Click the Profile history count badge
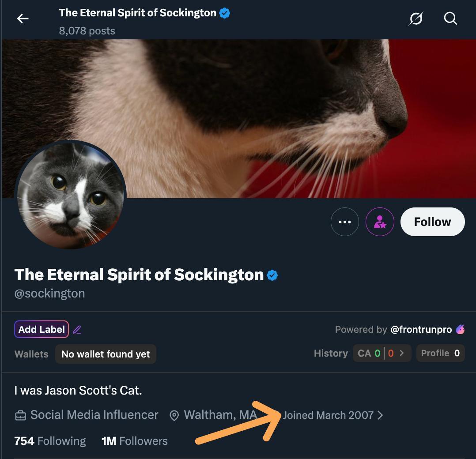The image size is (476, 459). (x=440, y=353)
